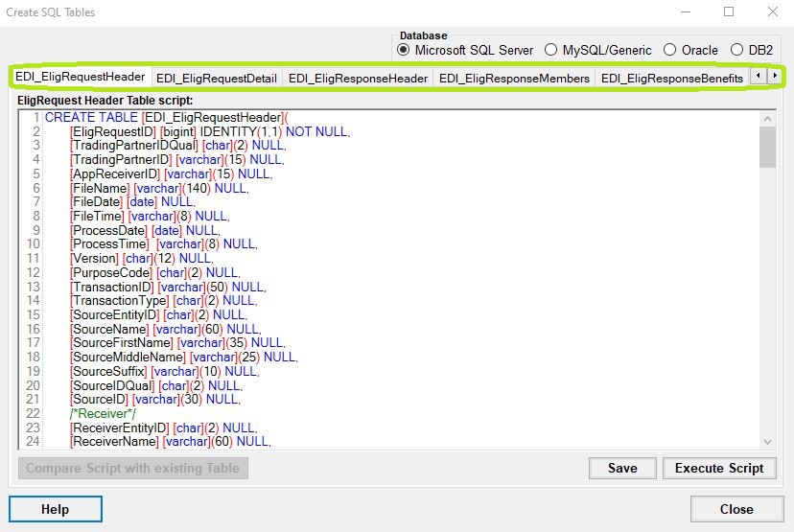Screen dimensions: 794x532
Task: Open the EDI_EligRequestDetail tab
Action: tap(217, 79)
